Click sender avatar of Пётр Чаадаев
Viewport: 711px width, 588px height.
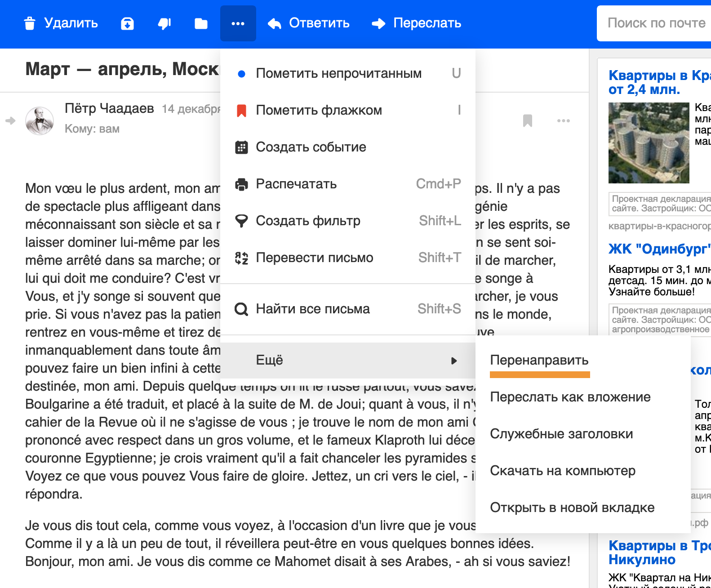(x=40, y=120)
